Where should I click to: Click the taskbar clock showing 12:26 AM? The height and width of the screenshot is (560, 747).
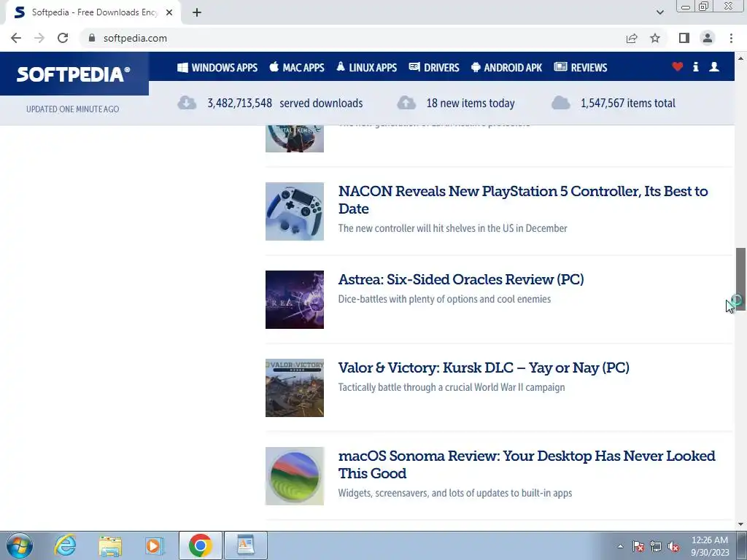click(x=710, y=546)
